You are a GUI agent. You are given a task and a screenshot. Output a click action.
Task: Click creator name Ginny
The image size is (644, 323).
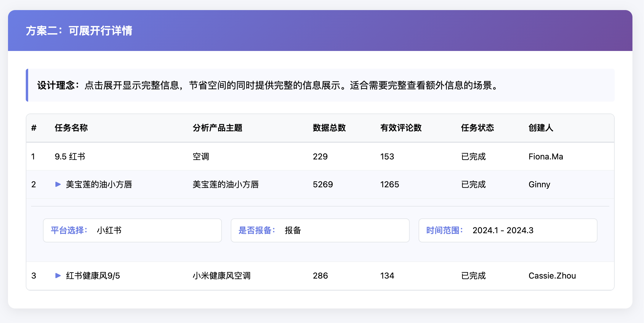(x=539, y=184)
